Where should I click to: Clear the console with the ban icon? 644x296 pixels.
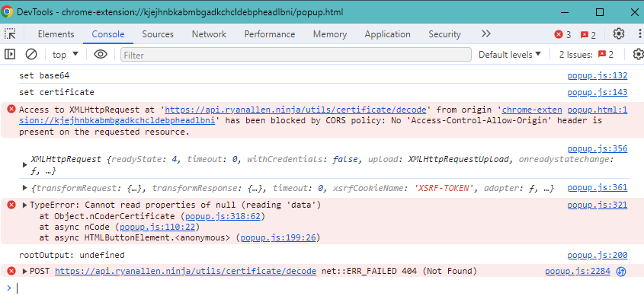tap(31, 54)
